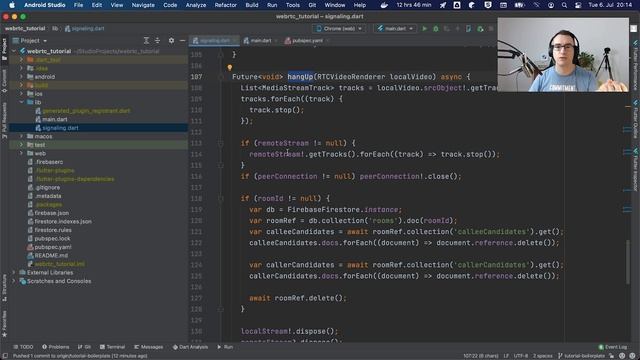Open the Favorites tool window on left stripe
The image size is (640, 360).
point(4,323)
